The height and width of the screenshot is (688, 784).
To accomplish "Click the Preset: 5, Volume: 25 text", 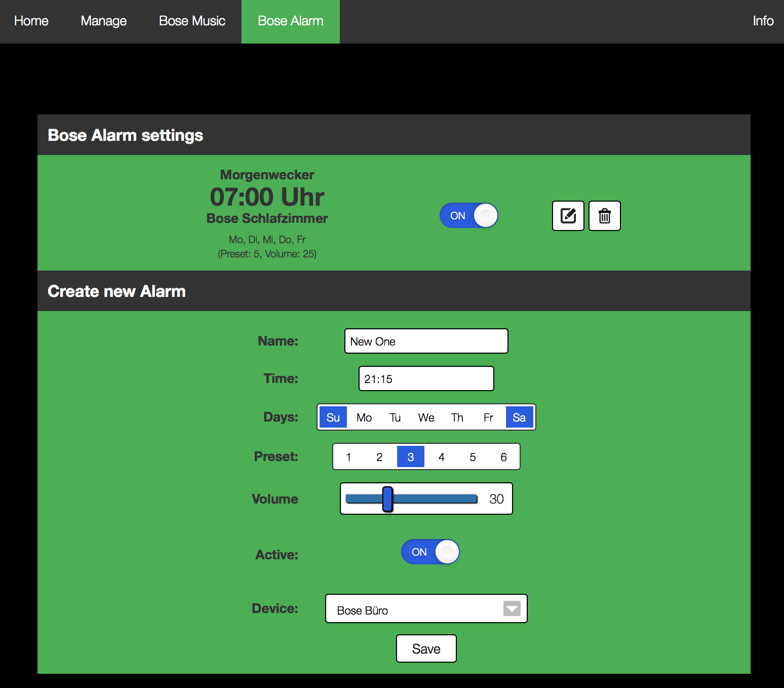I will tap(267, 254).
